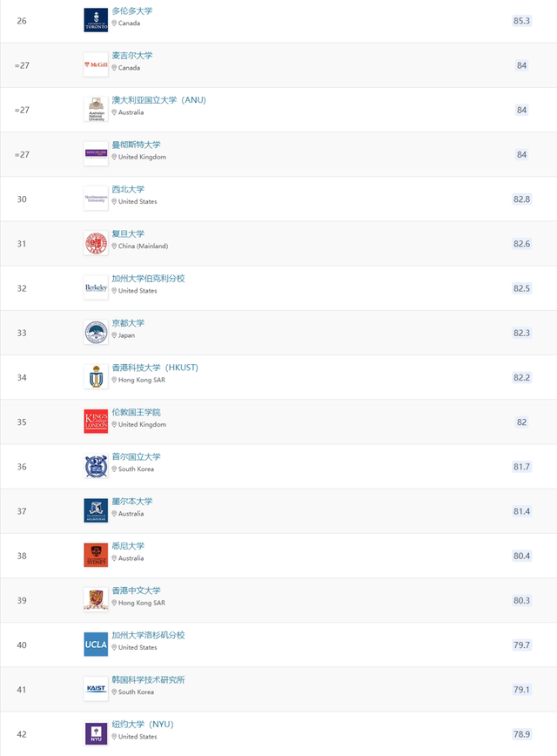The width and height of the screenshot is (557, 756).
Task: Click the Kyoto University emblem thumbnail
Action: (96, 333)
